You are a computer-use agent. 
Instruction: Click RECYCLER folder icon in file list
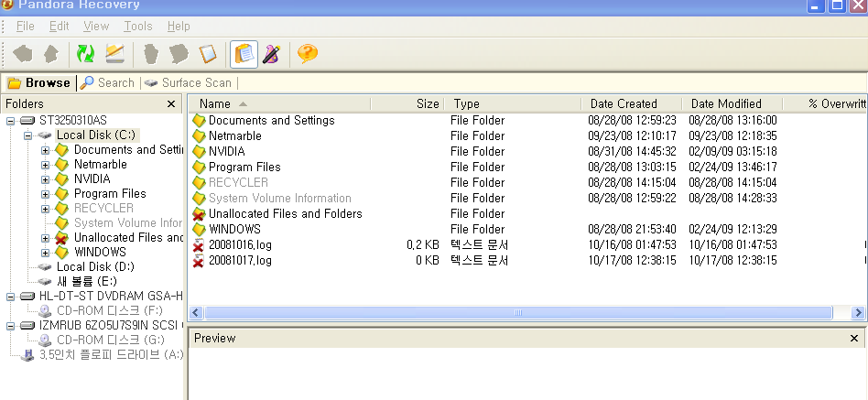click(x=199, y=182)
